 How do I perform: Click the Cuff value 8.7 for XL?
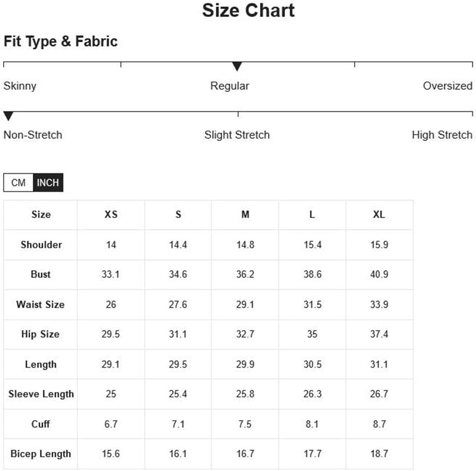click(379, 424)
